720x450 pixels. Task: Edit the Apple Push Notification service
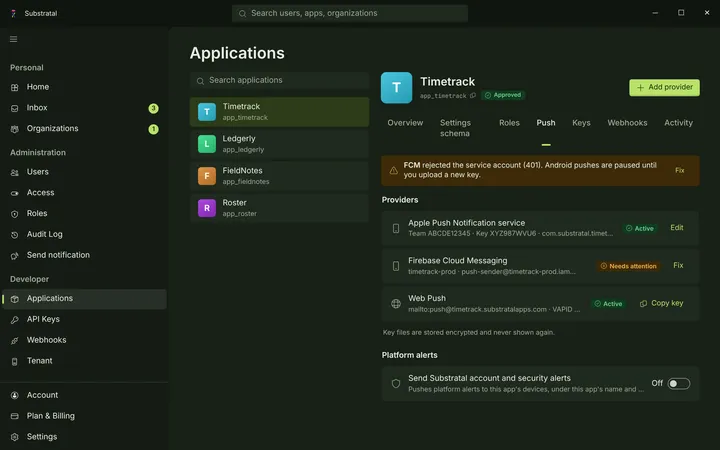tap(677, 228)
